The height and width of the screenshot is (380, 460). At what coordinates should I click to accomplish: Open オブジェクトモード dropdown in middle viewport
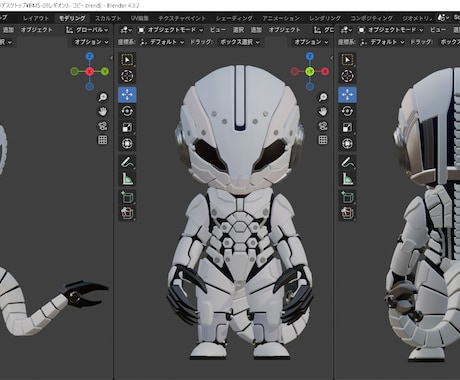click(170, 30)
